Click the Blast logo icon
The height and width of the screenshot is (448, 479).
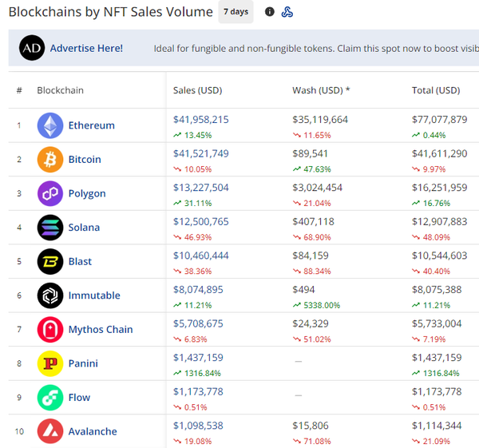pos(50,261)
